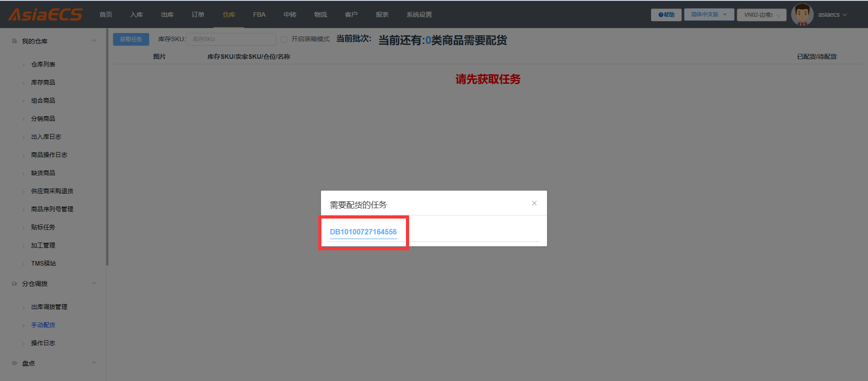Click the 获取任务 button
The height and width of the screenshot is (381, 868).
click(131, 39)
